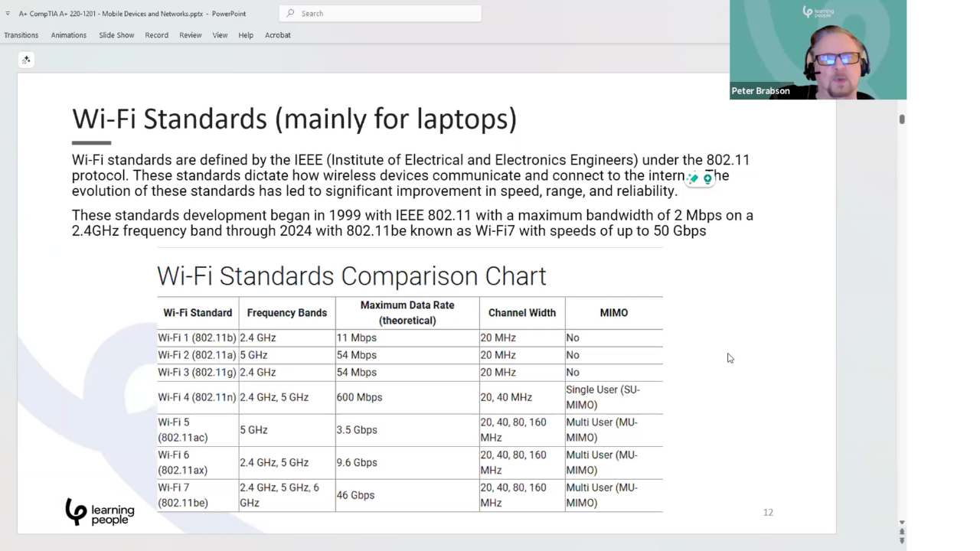Switch to the Acrobat tab

[x=277, y=35]
